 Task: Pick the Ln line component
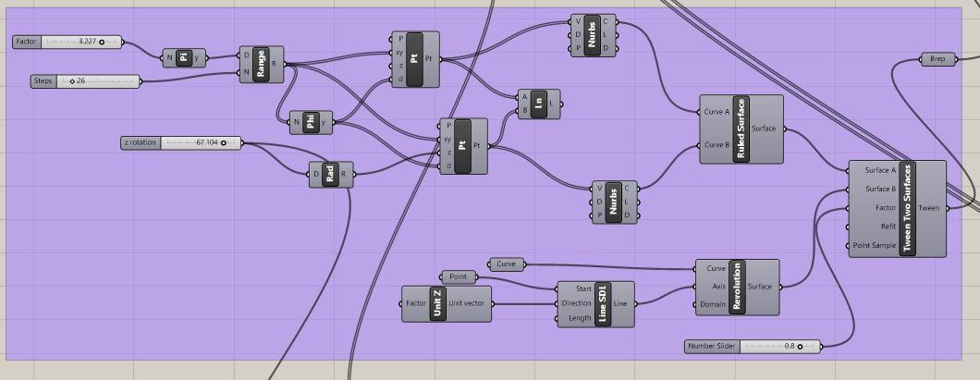pyautogui.click(x=539, y=104)
